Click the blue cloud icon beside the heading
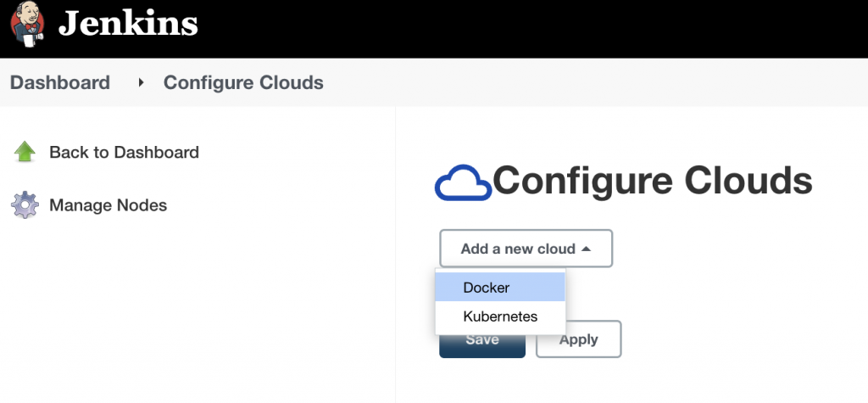 click(463, 183)
